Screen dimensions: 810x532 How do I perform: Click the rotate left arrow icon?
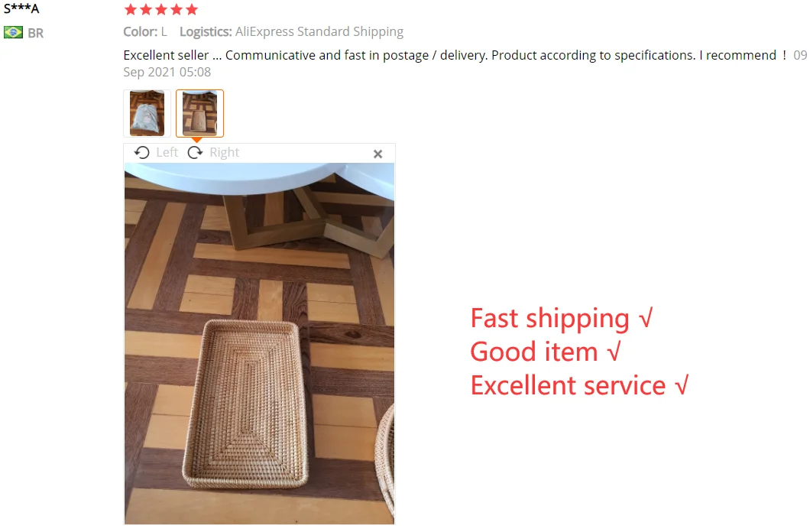pyautogui.click(x=141, y=152)
